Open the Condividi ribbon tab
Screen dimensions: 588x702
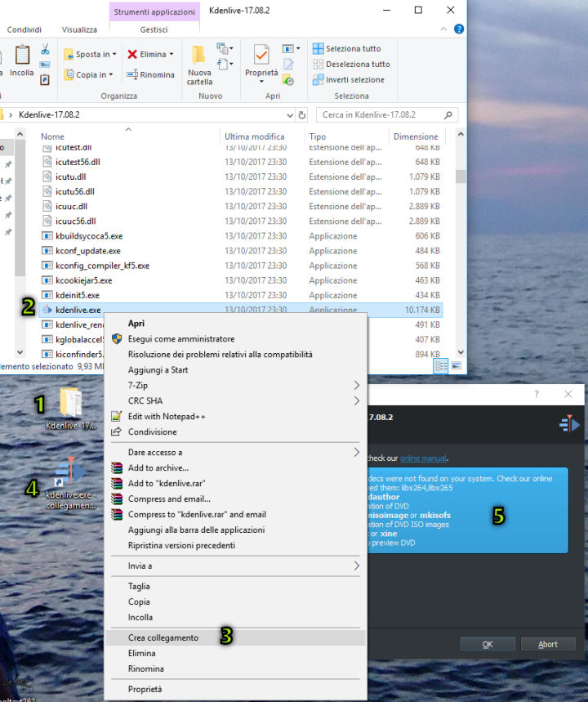tap(24, 29)
